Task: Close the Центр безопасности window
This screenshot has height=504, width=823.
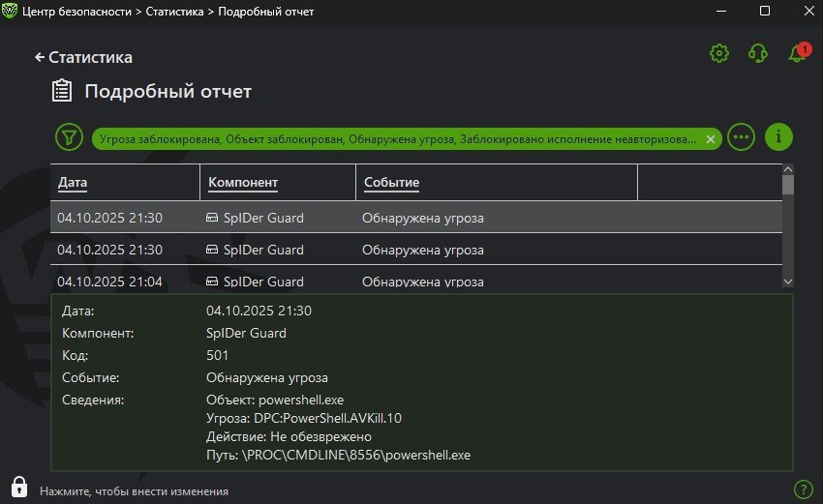Action: pos(808,11)
